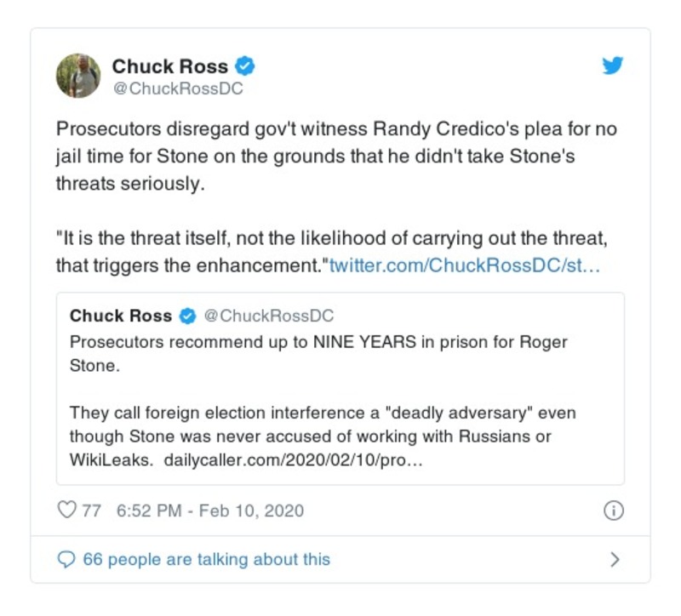Click the quoted tweet's Chuck Ross name
Screen dimensions: 681x616
120,317
